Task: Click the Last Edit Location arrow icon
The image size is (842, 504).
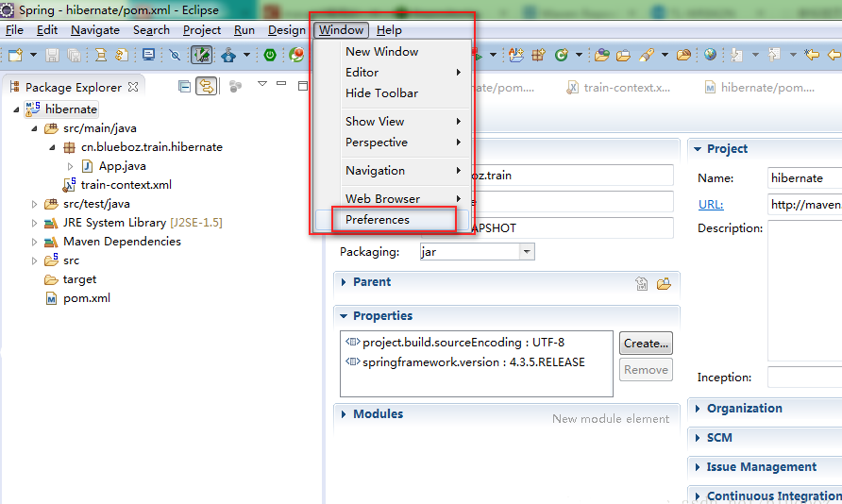Action: point(812,55)
